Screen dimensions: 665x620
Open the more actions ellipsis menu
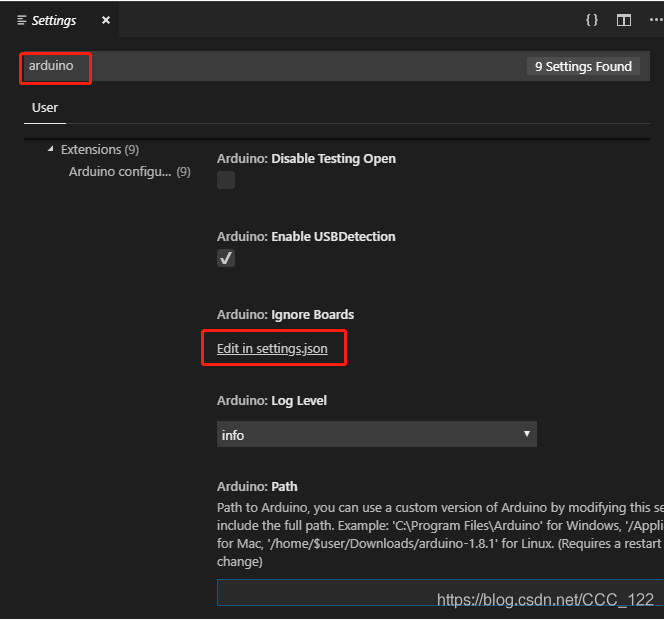pyautogui.click(x=656, y=20)
